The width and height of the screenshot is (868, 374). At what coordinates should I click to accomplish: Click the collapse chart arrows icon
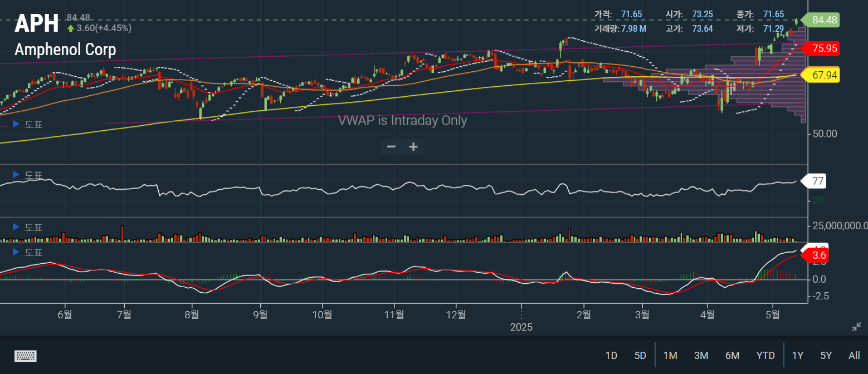(x=857, y=327)
